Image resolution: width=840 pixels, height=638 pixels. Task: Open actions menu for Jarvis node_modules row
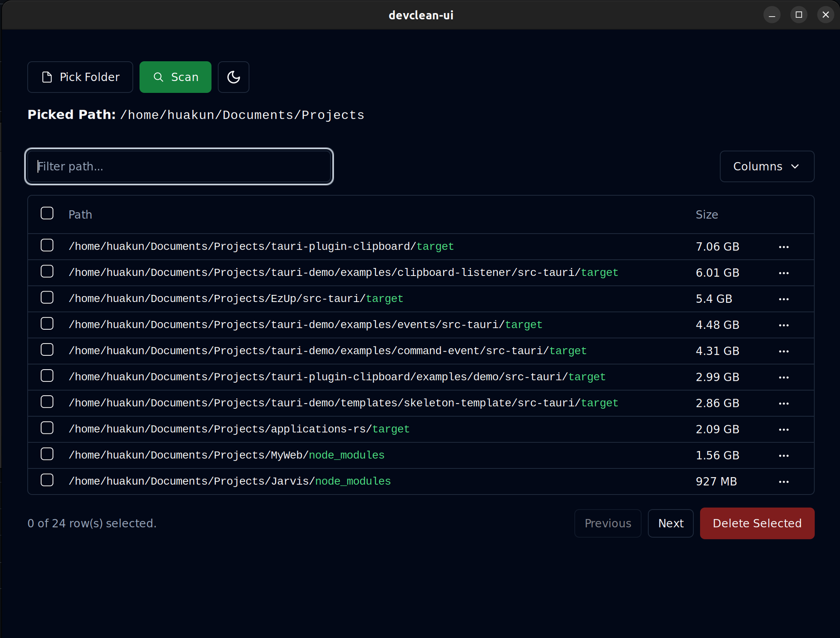click(783, 482)
